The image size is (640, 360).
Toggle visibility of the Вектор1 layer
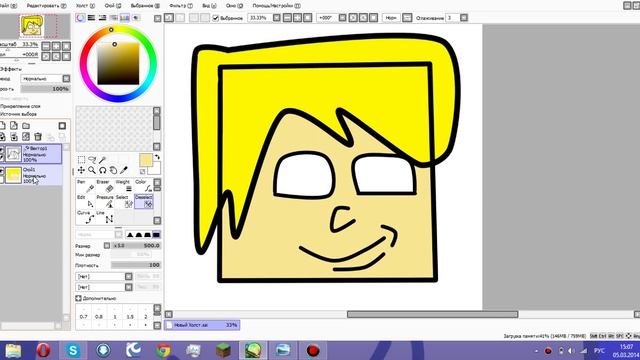[2, 151]
